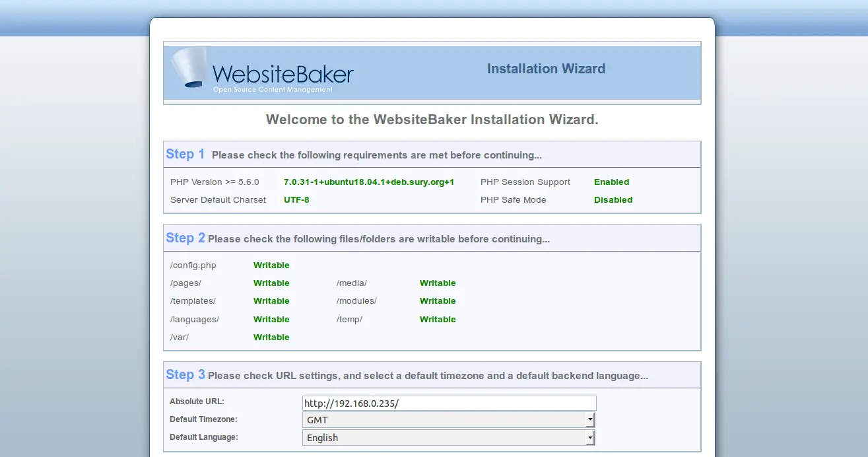Screen dimensions: 868x457
Task: Click Writable status next to /pages/
Action: (x=271, y=283)
